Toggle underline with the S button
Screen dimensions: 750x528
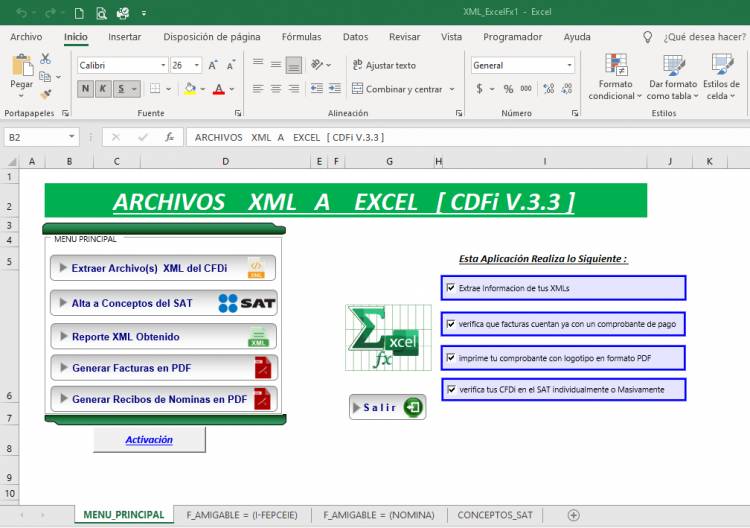pyautogui.click(x=121, y=88)
